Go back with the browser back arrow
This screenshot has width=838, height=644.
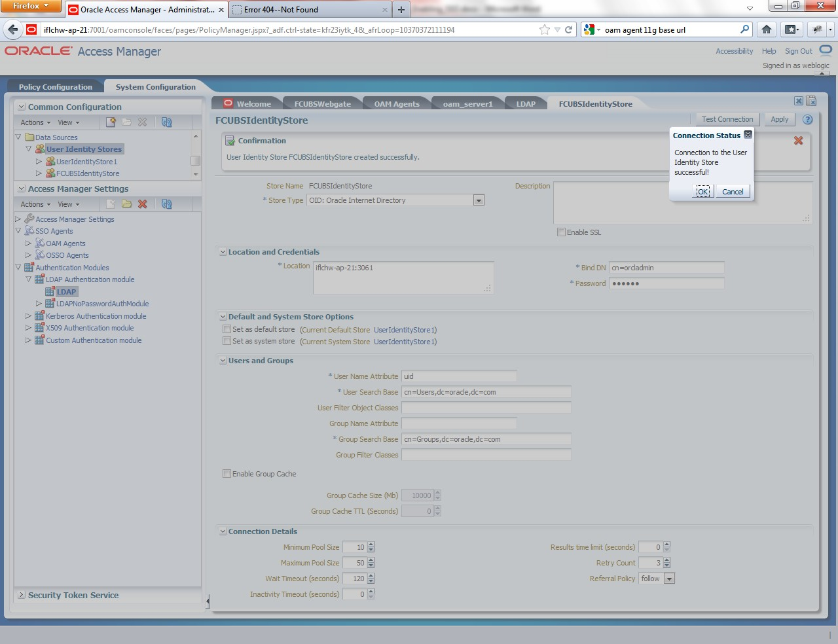click(x=12, y=29)
